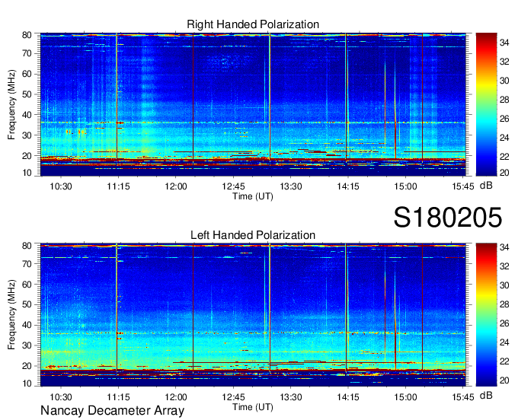
Task: Click "80" frequency tick on right-handed plot
Action: (27, 35)
